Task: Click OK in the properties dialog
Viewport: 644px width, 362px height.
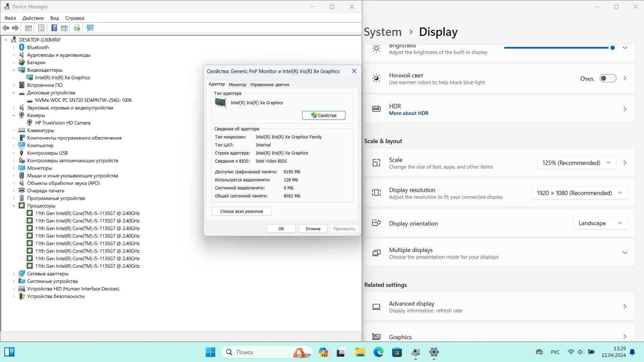Action: click(x=281, y=229)
